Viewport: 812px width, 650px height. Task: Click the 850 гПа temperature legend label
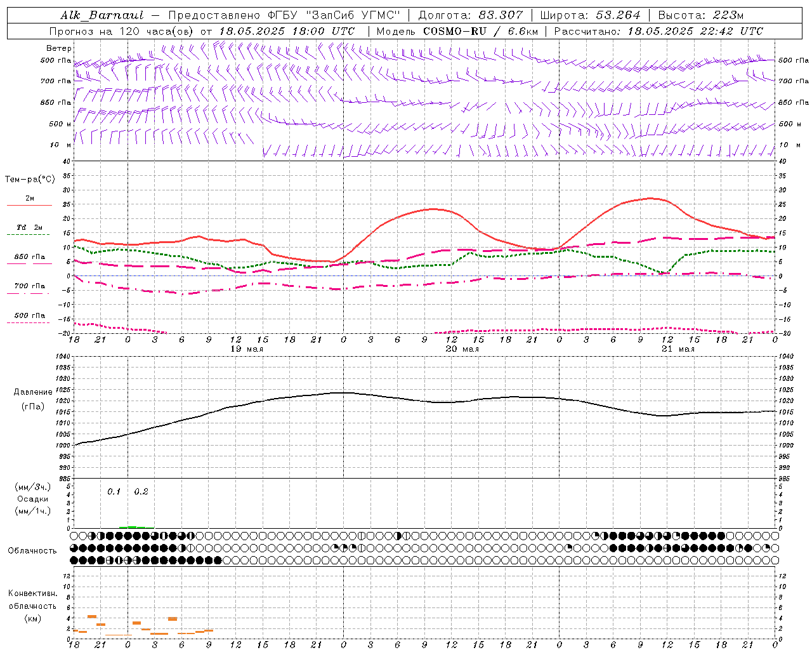pos(30,257)
